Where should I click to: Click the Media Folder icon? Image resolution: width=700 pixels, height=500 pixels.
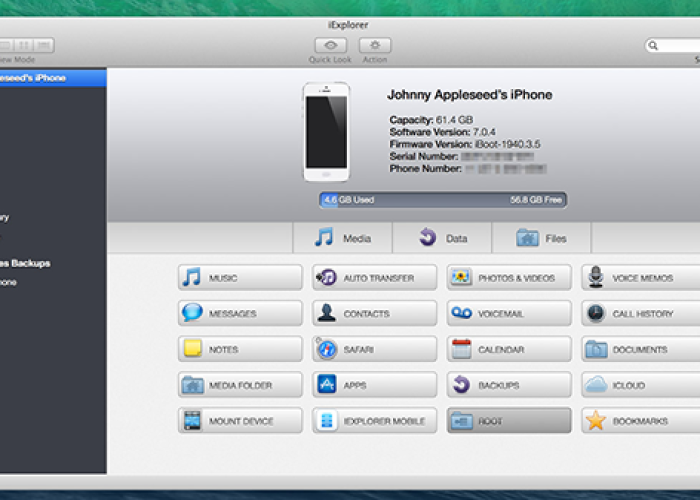[192, 385]
